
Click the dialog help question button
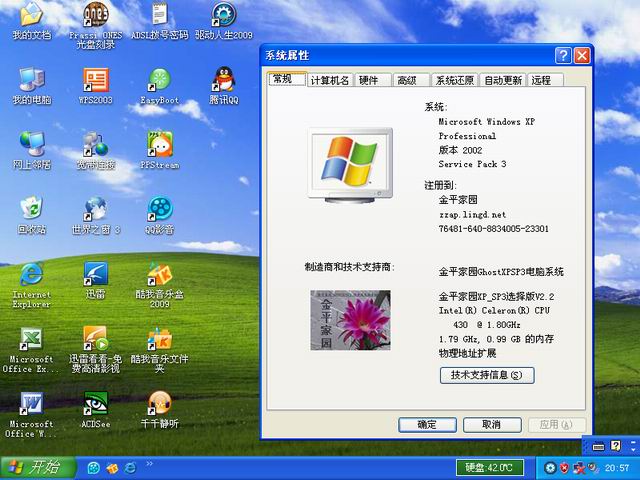point(563,55)
